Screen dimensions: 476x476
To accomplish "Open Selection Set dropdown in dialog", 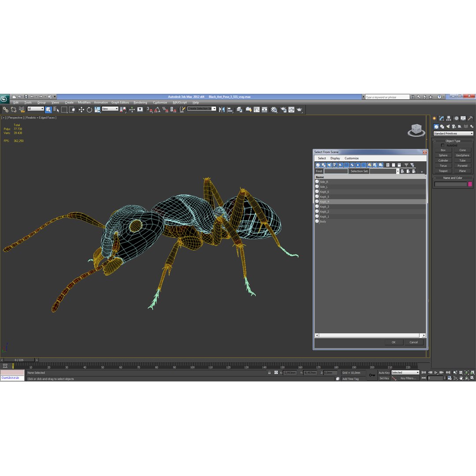I will click(398, 171).
